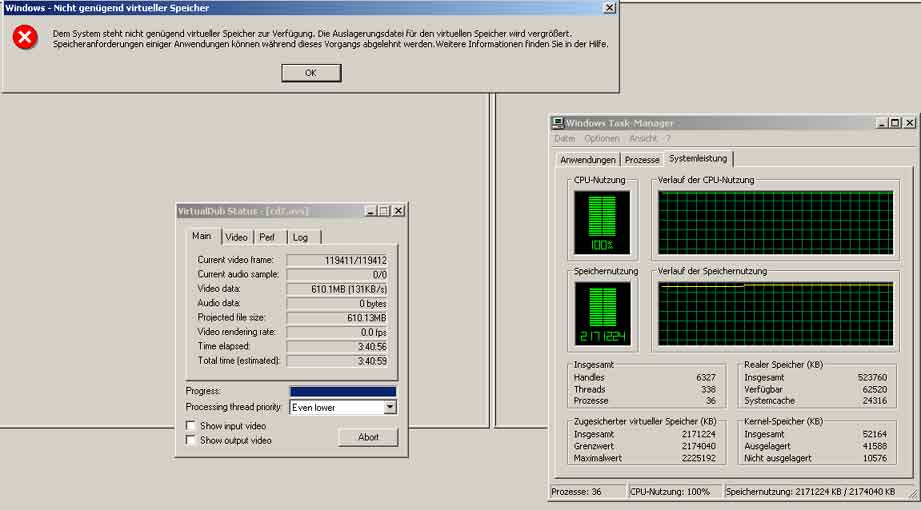Minimize the VirtualDub Status window

pyautogui.click(x=371, y=211)
